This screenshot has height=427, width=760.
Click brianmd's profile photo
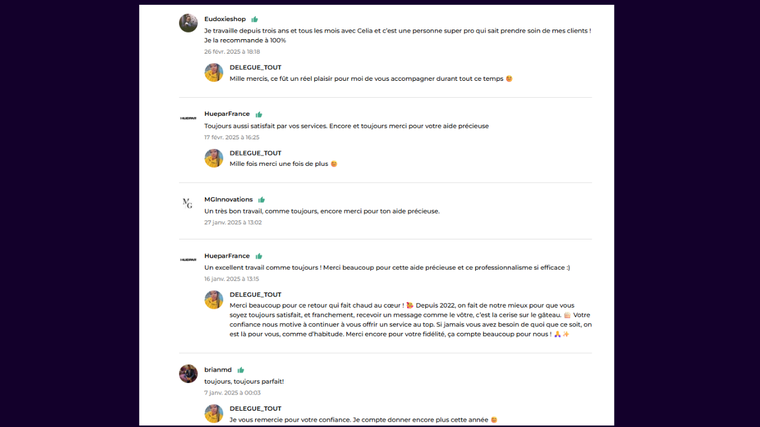coord(188,374)
